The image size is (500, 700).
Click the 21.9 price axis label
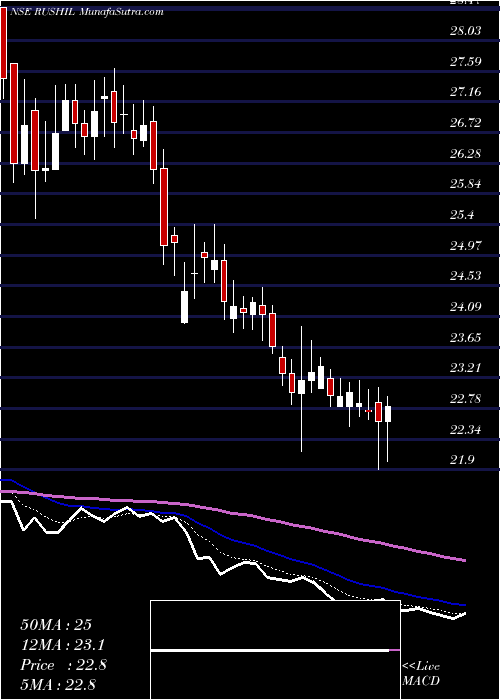462,460
